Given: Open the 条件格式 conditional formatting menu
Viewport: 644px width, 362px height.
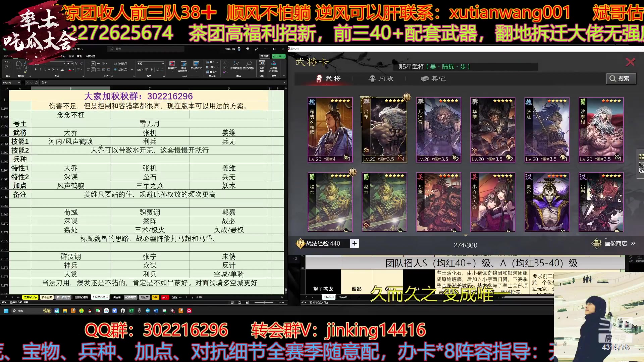Looking at the screenshot, I should (172, 66).
